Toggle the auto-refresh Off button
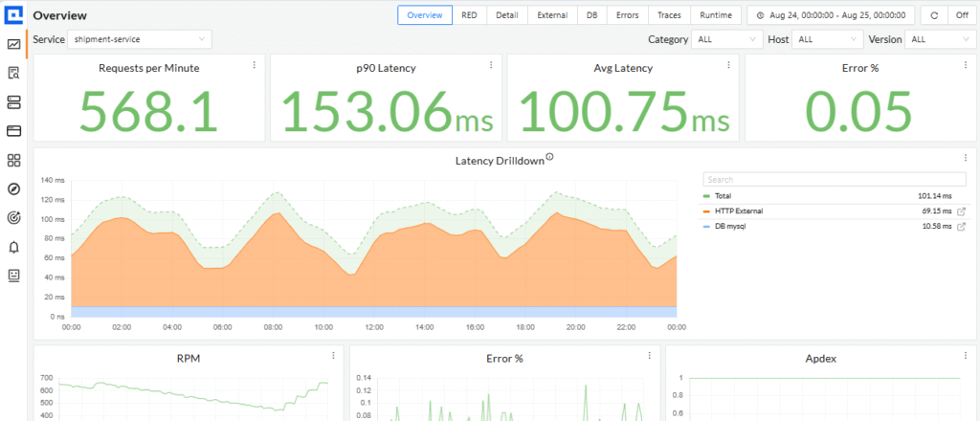980x421 pixels. click(961, 15)
